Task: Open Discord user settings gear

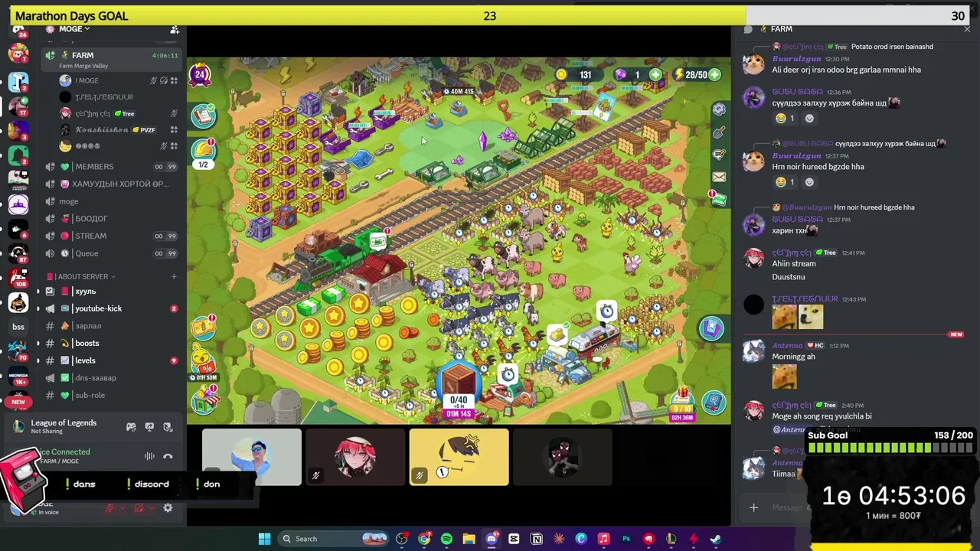Action: [x=168, y=508]
